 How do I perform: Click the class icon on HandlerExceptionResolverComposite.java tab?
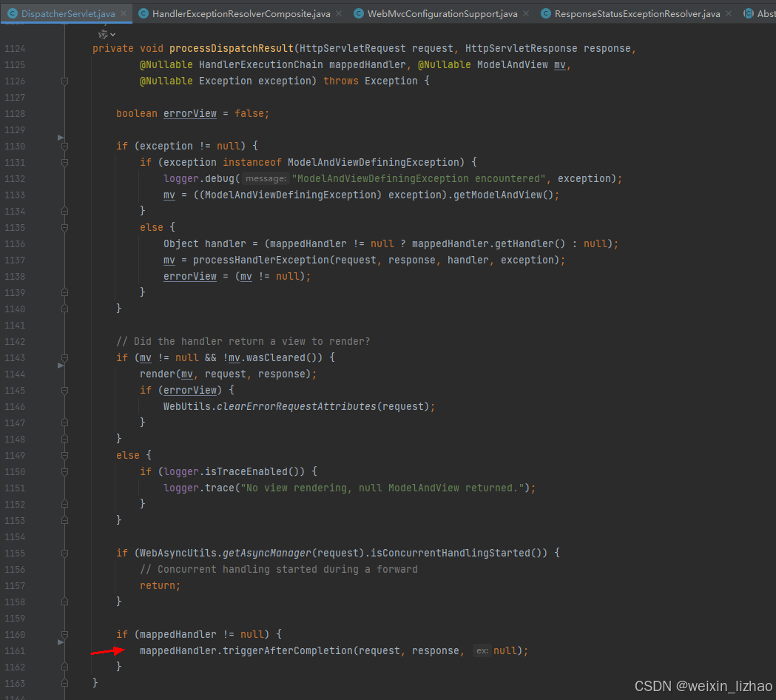click(144, 13)
